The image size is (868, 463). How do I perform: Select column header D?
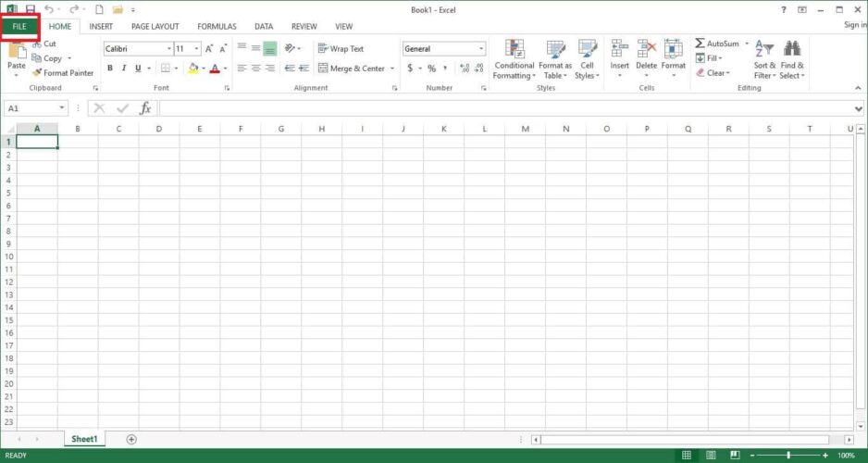click(159, 129)
